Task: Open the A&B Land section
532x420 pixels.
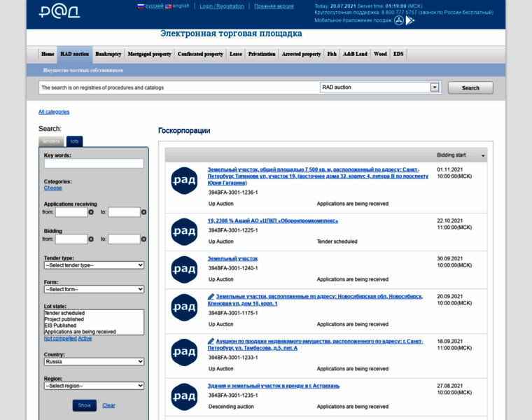Action: (x=355, y=54)
